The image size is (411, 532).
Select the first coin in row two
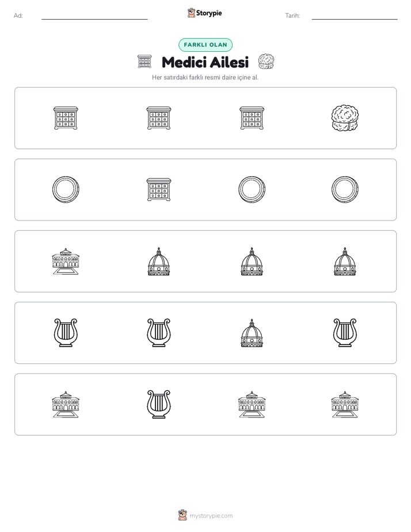(x=66, y=189)
